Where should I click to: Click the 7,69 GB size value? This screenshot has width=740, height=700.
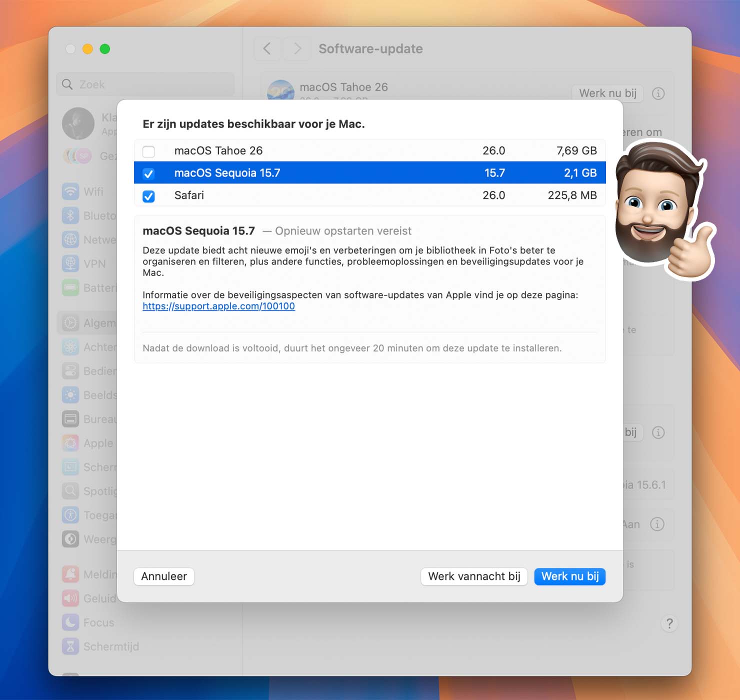point(576,150)
